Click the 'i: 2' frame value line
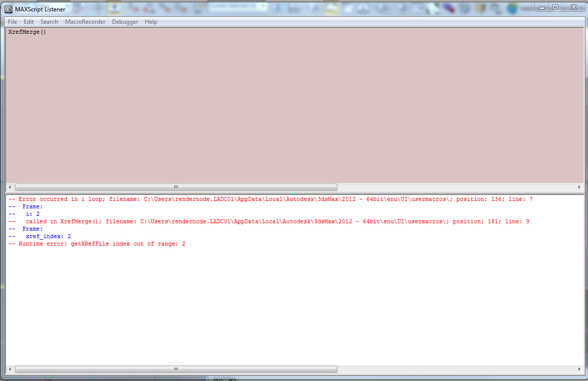The image size is (588, 381). pos(24,214)
